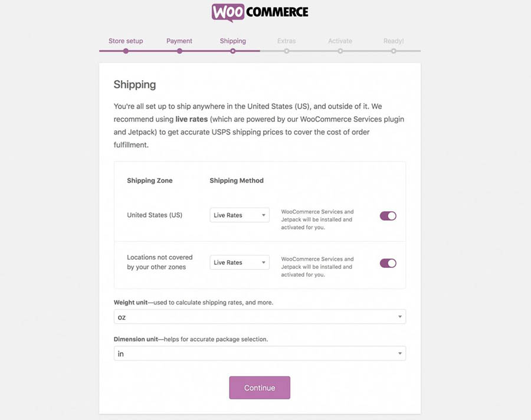Click the Shipping step dot
Screen dimensions: 531x420
pos(233,51)
